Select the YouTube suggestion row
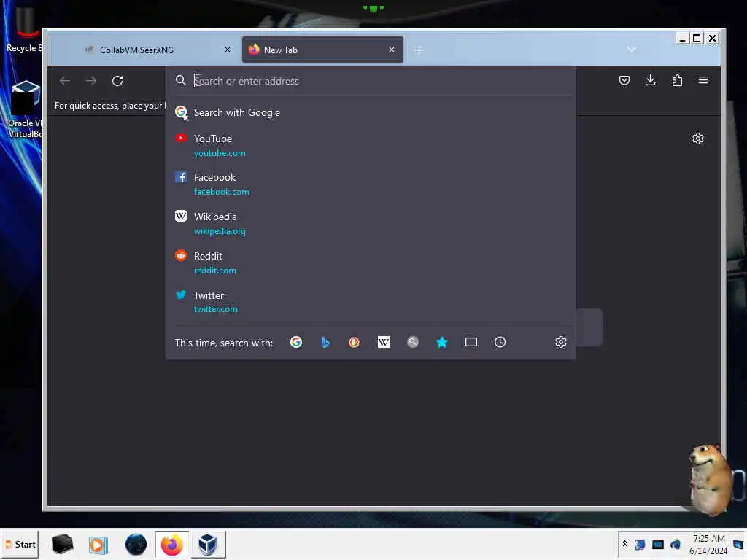The height and width of the screenshot is (560, 747). point(371,145)
